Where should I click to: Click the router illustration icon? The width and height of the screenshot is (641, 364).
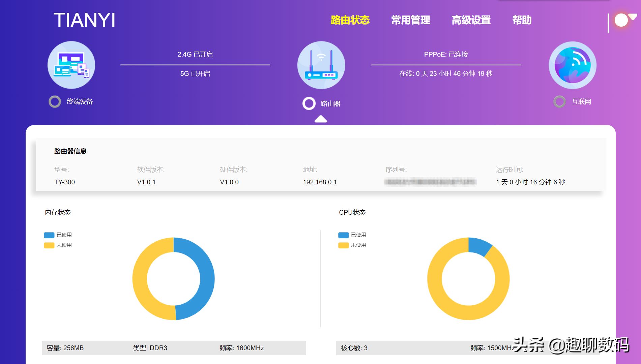[321, 65]
